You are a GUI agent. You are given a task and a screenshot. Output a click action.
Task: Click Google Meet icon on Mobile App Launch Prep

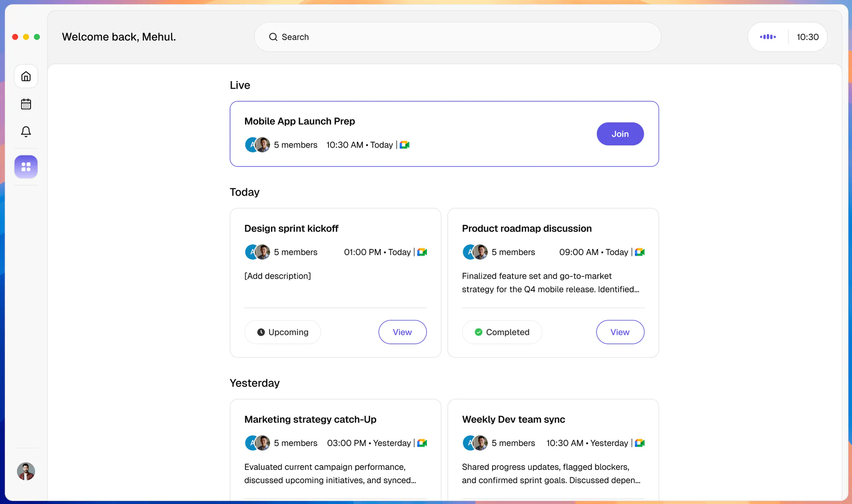405,145
